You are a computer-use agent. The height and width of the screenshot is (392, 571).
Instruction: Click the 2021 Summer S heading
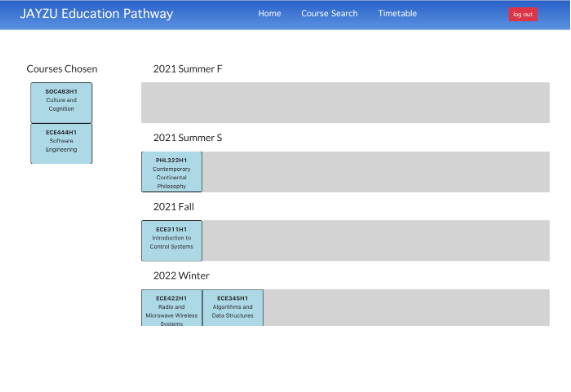tap(188, 138)
